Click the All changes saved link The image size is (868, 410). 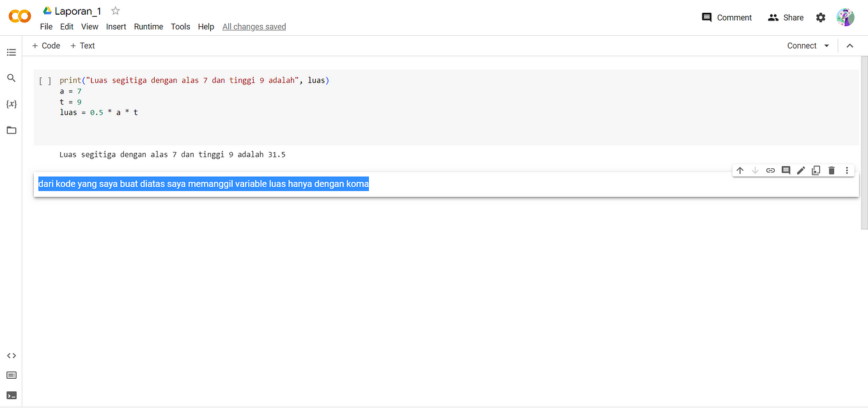coord(254,27)
